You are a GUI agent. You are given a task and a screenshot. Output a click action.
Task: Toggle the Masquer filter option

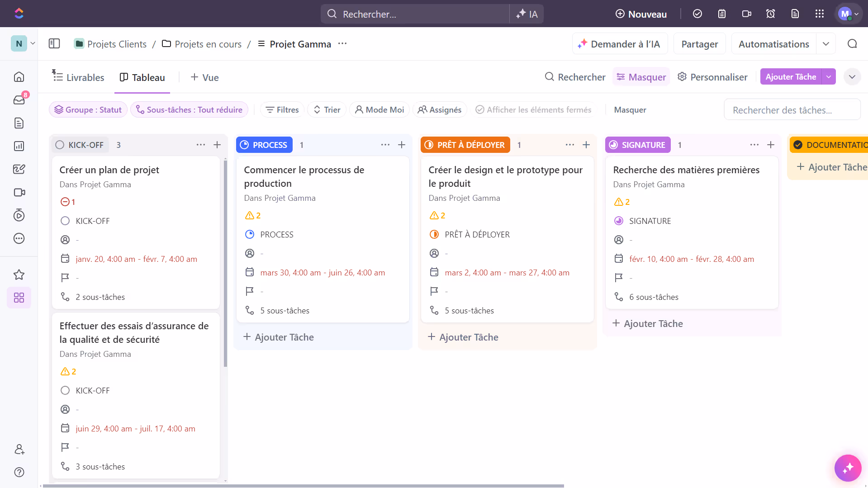pos(641,76)
